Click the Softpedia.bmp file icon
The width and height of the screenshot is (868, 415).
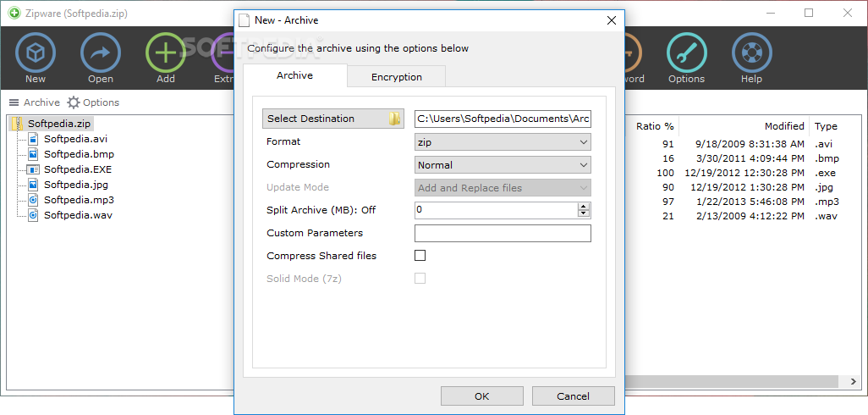(33, 154)
